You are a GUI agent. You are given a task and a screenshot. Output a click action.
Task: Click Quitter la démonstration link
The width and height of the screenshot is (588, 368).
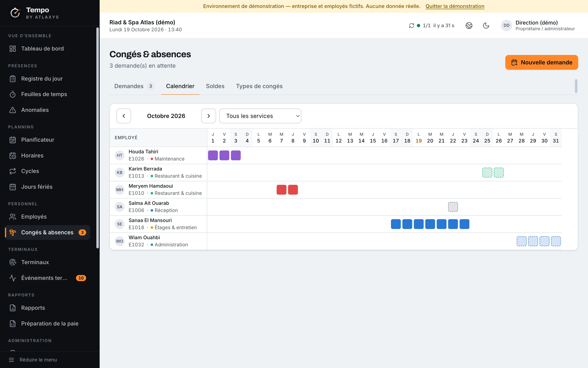pyautogui.click(x=455, y=6)
